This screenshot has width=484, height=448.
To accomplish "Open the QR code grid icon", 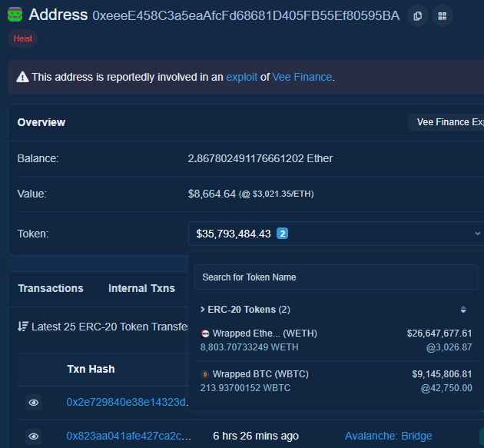I will (x=441, y=15).
